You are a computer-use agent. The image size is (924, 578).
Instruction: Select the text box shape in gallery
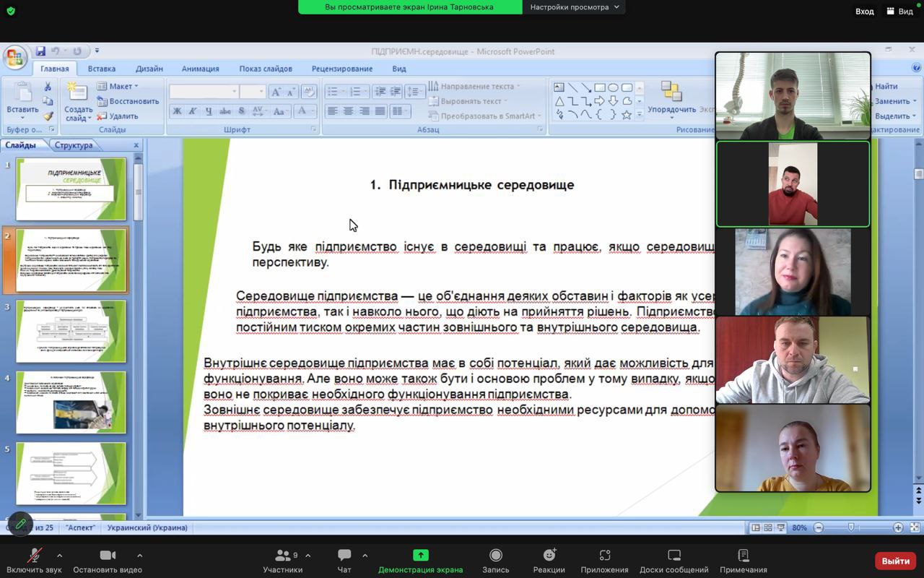coord(559,87)
